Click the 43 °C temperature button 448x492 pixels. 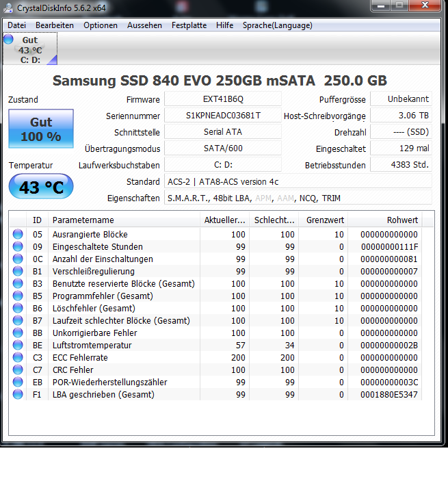click(41, 187)
